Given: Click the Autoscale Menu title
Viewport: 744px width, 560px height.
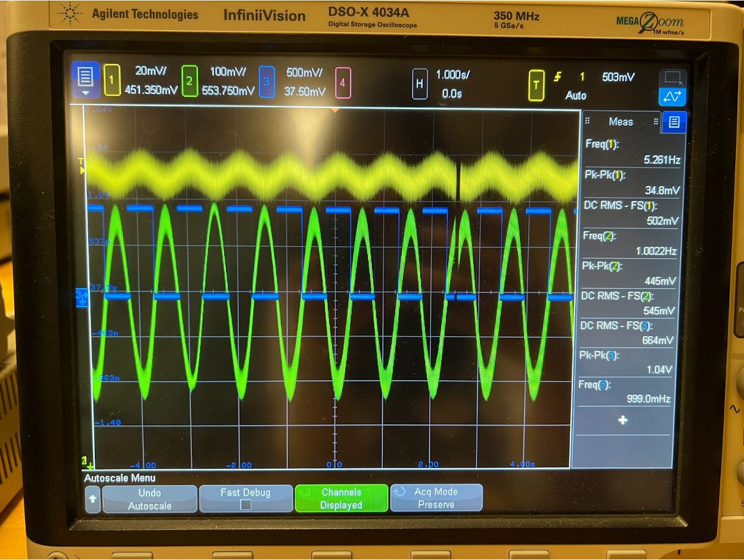Looking at the screenshot, I should click(120, 478).
